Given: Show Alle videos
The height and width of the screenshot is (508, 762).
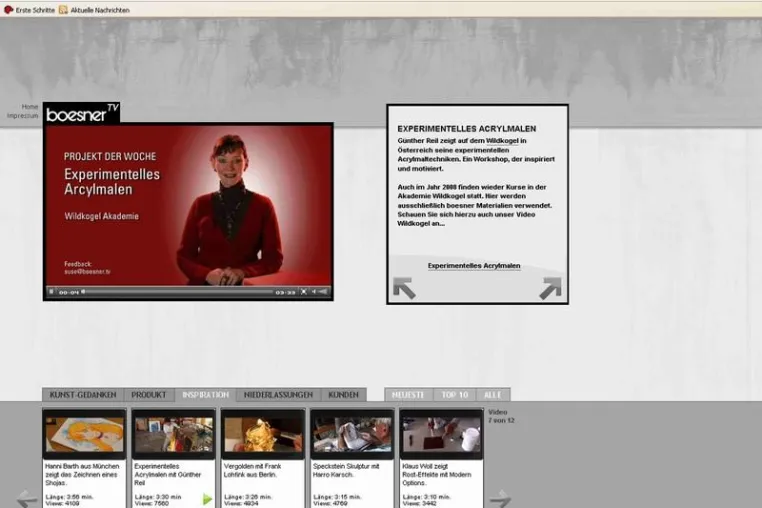Looking at the screenshot, I should 493,395.
